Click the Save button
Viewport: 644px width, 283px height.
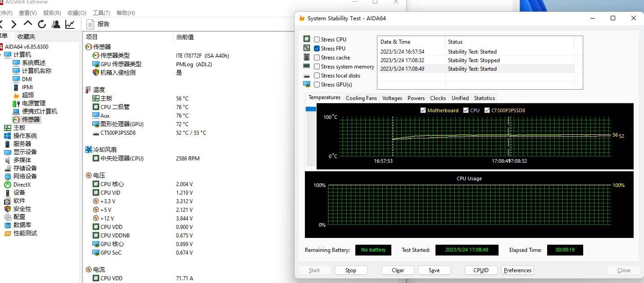tap(434, 270)
